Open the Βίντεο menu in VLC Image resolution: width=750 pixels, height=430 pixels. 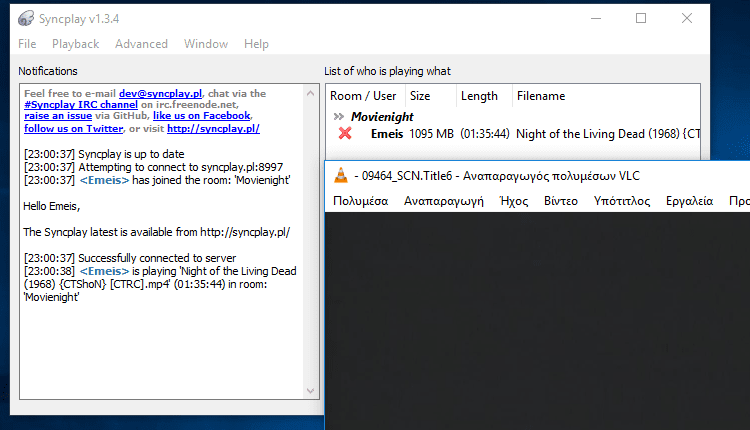[x=561, y=201]
